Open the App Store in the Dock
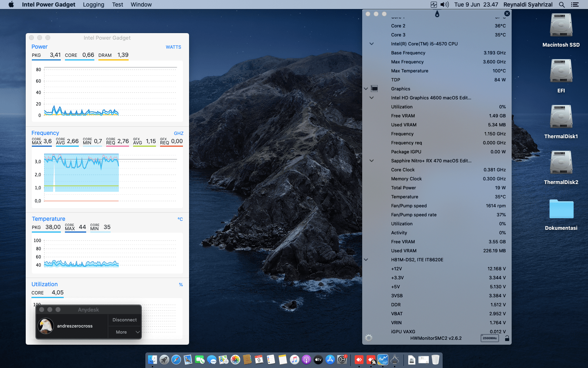 330,359
